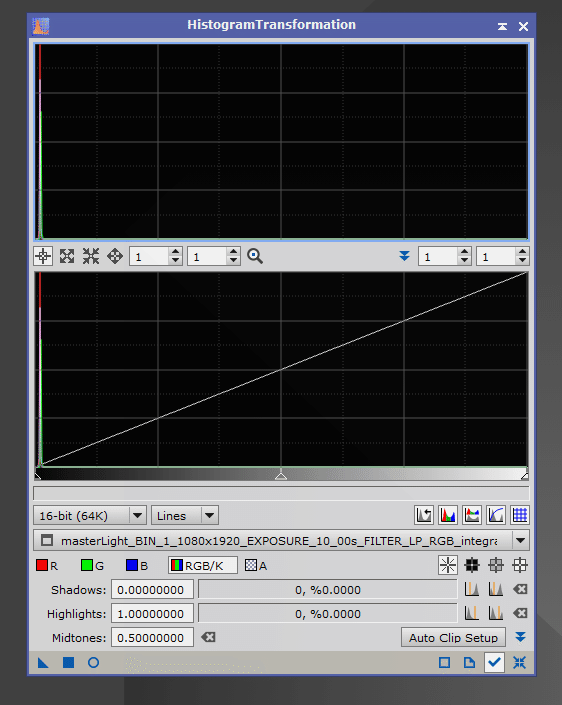This screenshot has width=562, height=705.
Task: Reset the Midtones balance value
Action: coord(208,637)
